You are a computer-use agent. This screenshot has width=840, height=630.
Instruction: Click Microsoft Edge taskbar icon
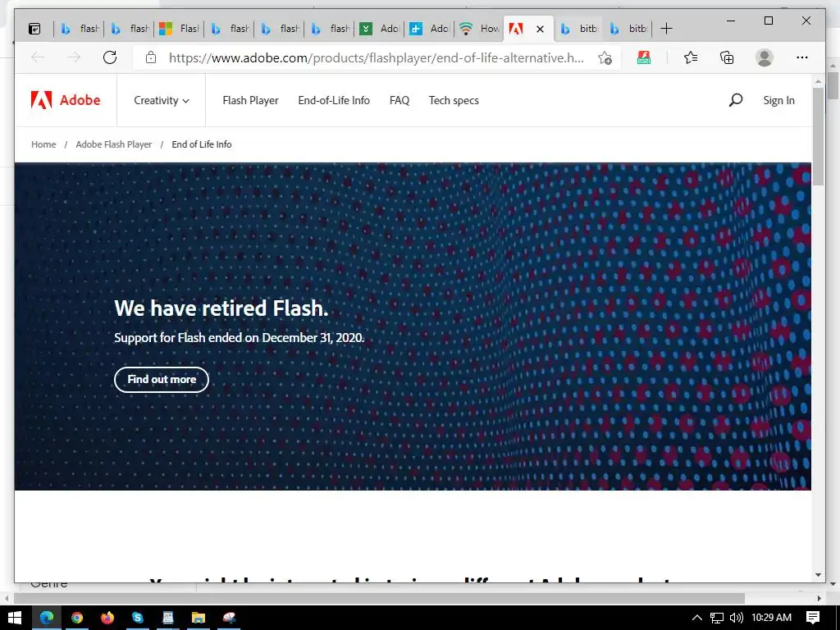[x=47, y=618]
